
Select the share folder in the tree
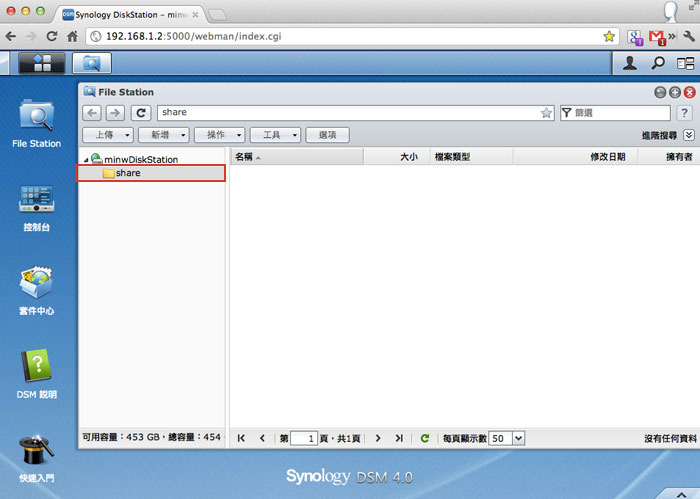pos(151,173)
